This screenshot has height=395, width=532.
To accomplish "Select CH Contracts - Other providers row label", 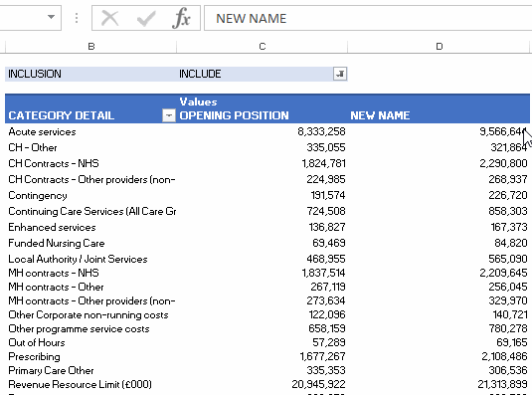I will (x=91, y=179).
